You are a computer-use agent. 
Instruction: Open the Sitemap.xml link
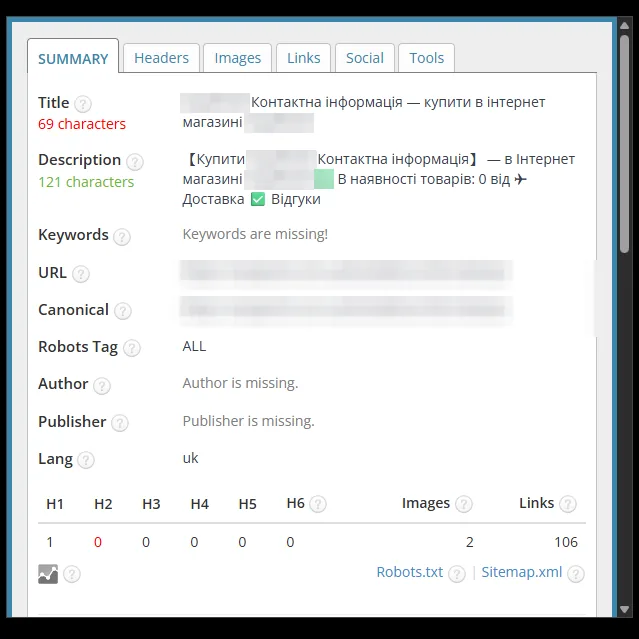[522, 572]
